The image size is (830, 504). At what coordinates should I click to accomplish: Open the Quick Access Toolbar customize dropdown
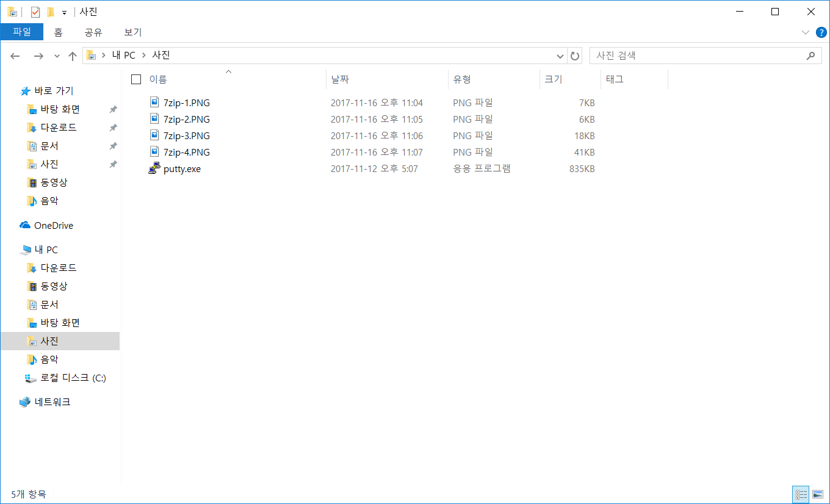click(x=64, y=12)
